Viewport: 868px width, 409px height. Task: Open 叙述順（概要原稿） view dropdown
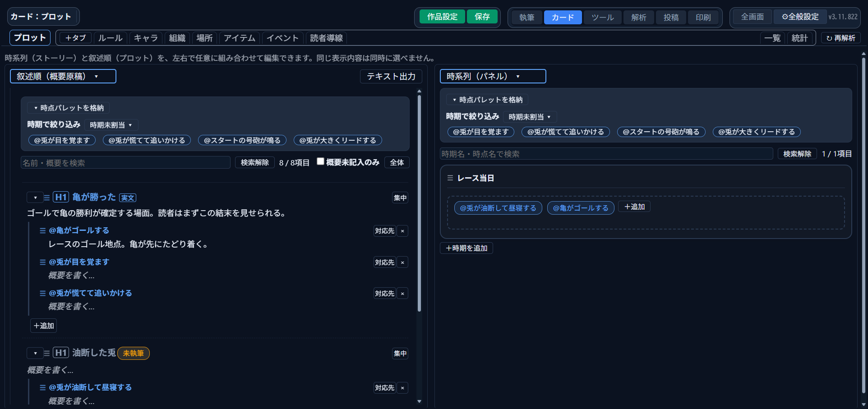tap(63, 76)
